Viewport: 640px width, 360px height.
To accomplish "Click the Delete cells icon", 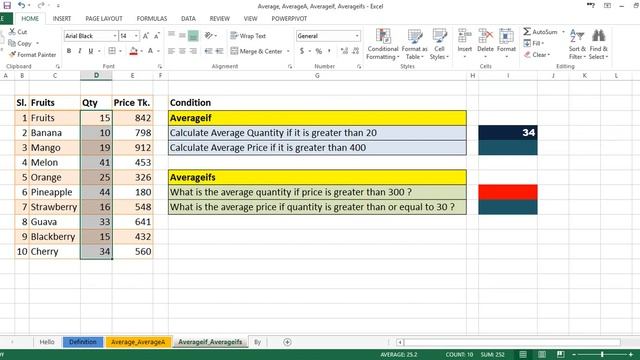I will point(485,36).
